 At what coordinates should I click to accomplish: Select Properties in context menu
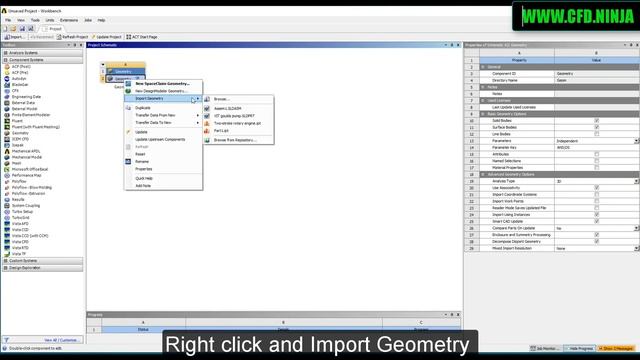click(x=144, y=169)
